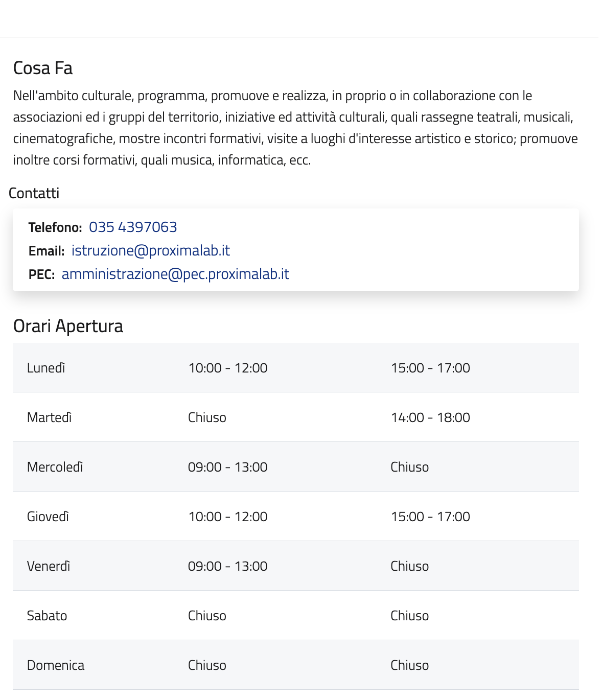Click the Cosa Fa heading

click(43, 68)
